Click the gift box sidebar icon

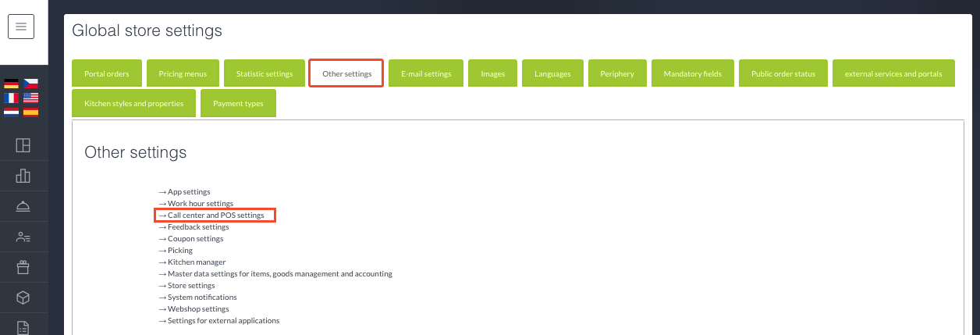(23, 268)
